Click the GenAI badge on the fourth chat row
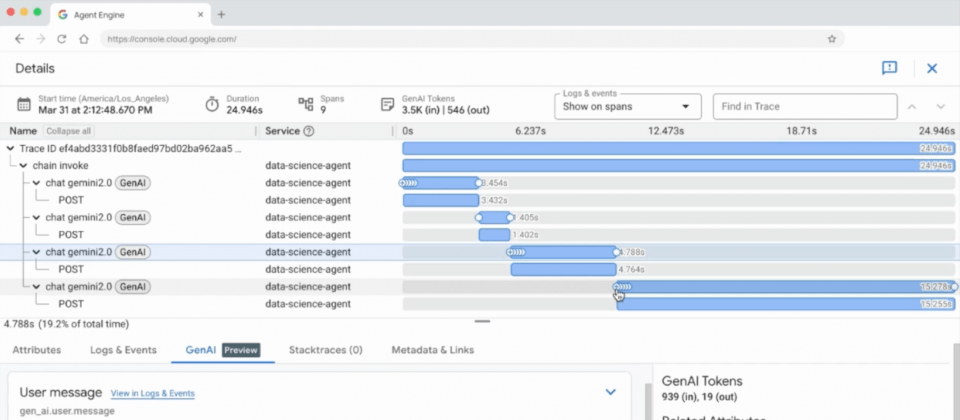This screenshot has height=420, width=960. pyautogui.click(x=133, y=287)
